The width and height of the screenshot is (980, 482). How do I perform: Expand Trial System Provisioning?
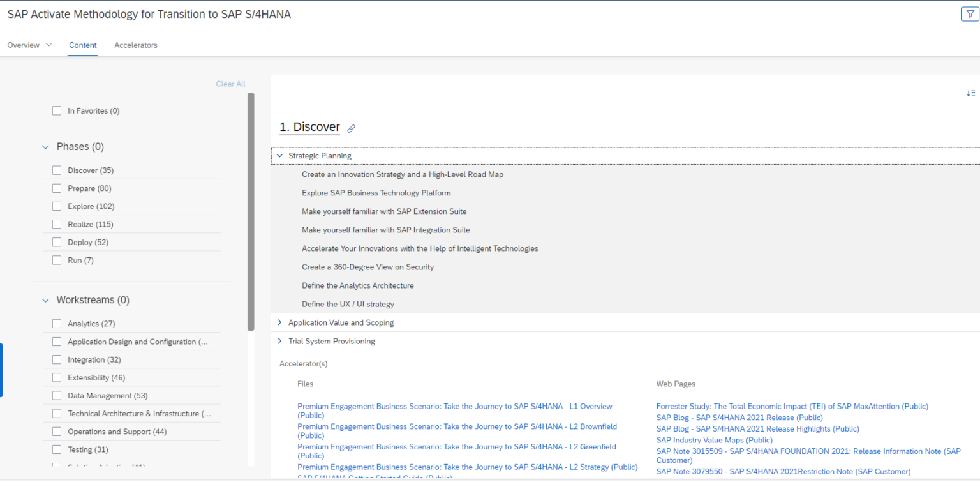(279, 342)
